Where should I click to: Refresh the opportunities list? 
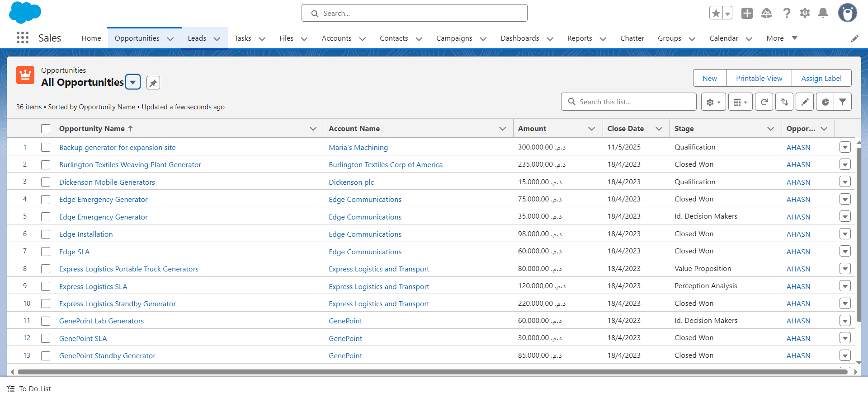pos(764,102)
